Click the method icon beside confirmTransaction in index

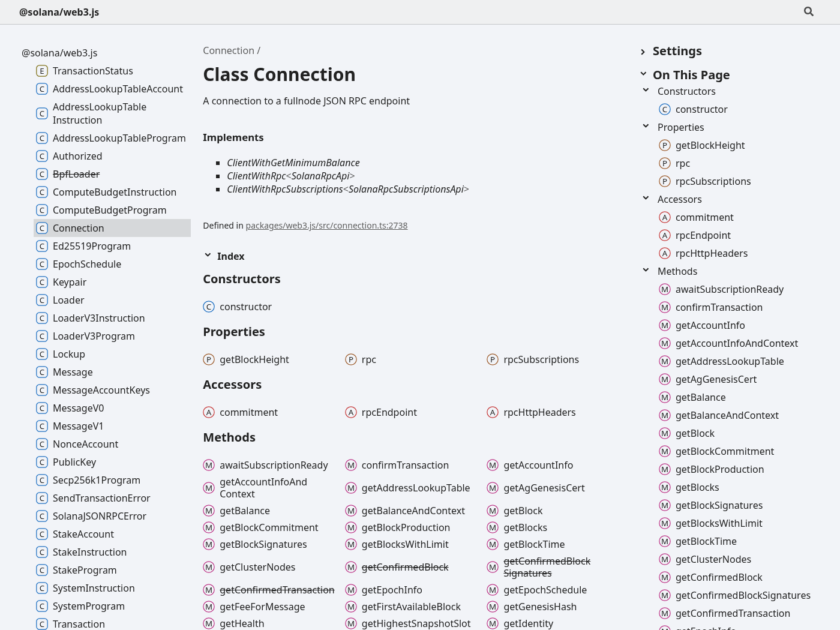[x=351, y=465]
